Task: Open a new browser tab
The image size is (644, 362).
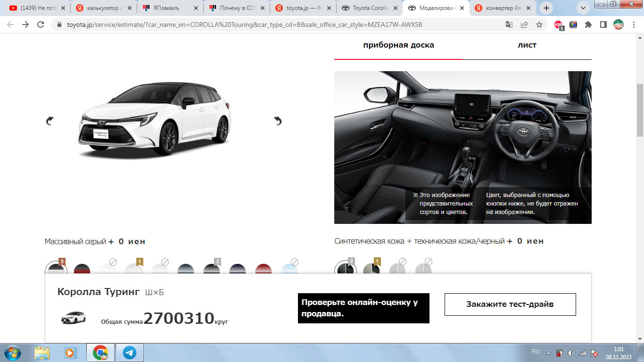Action: tap(546, 8)
